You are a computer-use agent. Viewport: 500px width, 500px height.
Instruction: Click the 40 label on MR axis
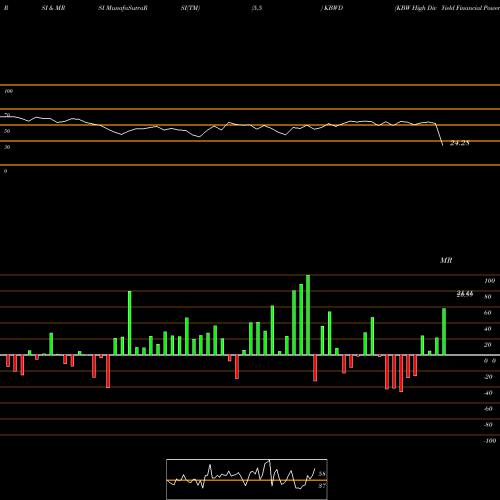point(488,329)
